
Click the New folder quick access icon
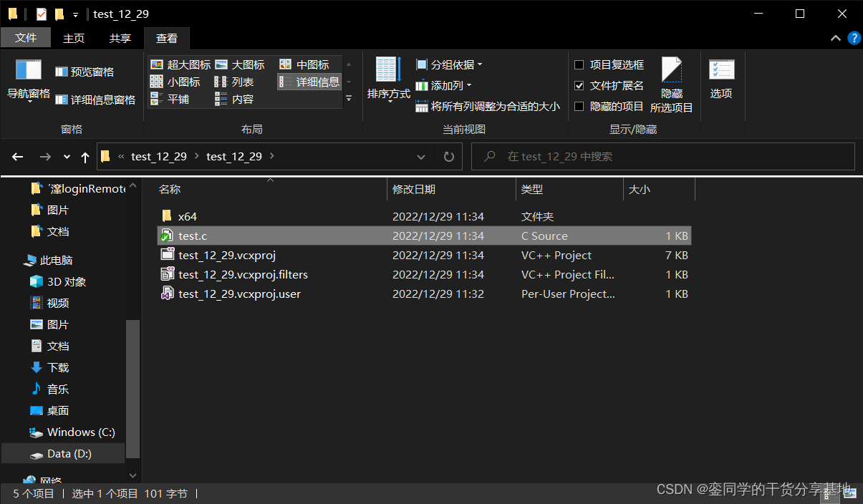(59, 14)
